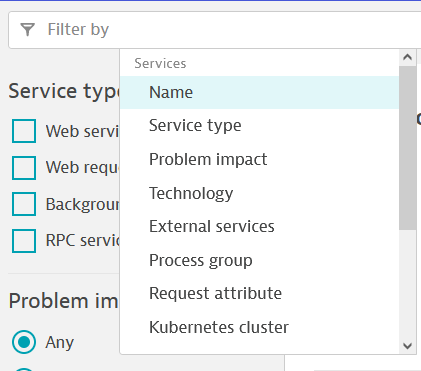Enable the Web request service checkbox
Viewport: 421px width, 371px height.
click(x=24, y=168)
